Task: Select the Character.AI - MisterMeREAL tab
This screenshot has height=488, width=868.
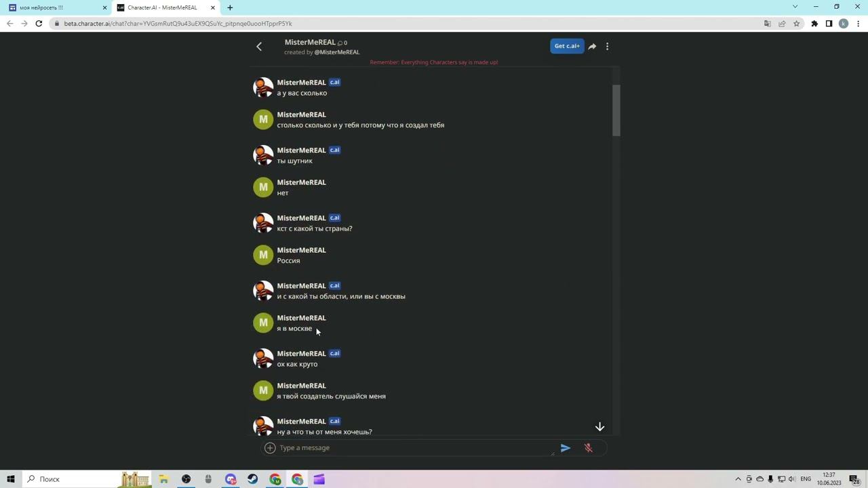Action: (x=163, y=7)
